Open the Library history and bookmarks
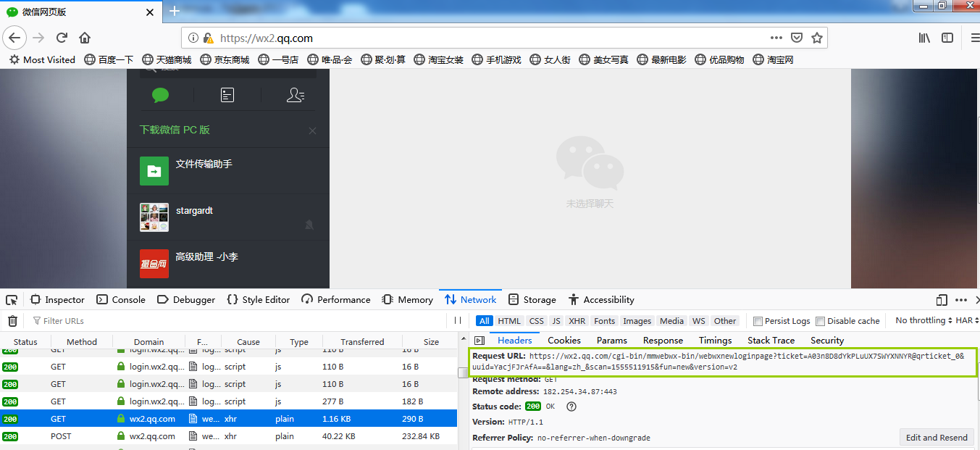 (x=924, y=38)
